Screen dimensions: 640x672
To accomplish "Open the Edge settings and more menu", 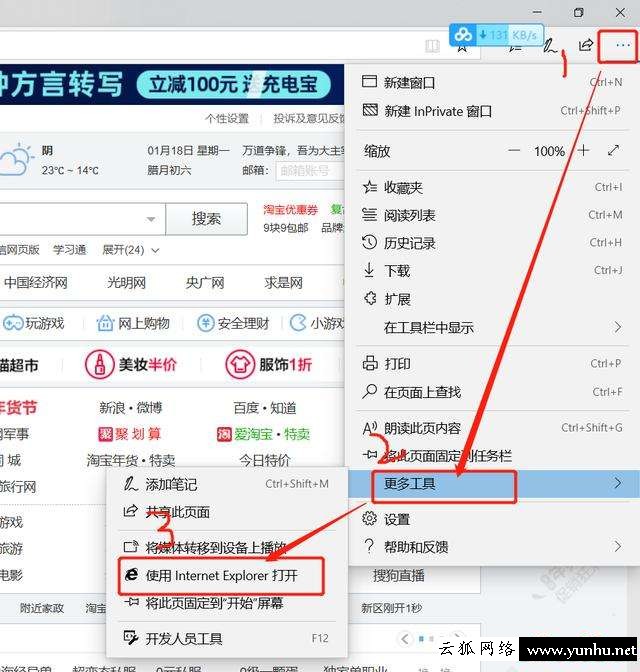I will [622, 45].
